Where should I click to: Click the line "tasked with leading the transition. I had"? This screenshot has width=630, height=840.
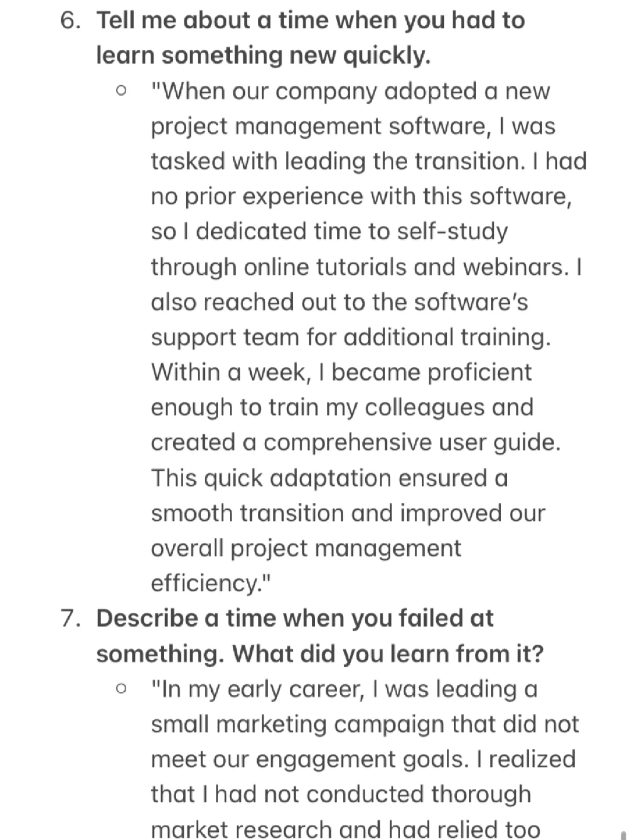(x=369, y=162)
